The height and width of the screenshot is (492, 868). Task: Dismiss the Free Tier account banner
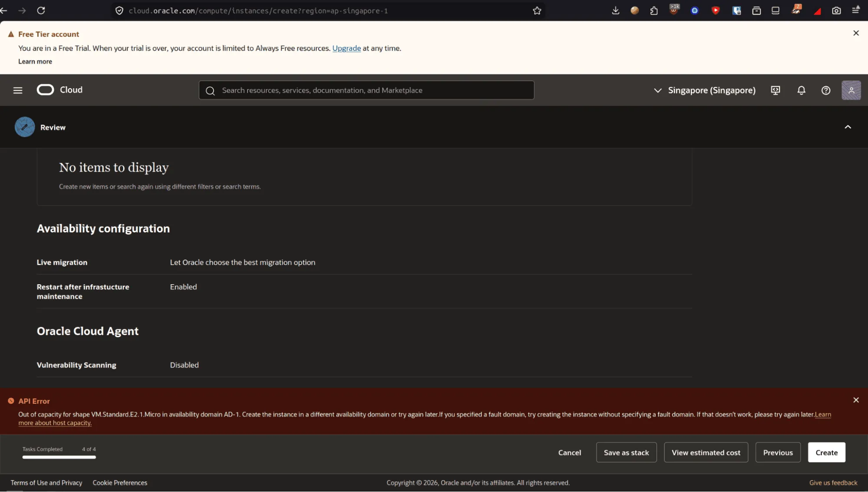coord(856,33)
